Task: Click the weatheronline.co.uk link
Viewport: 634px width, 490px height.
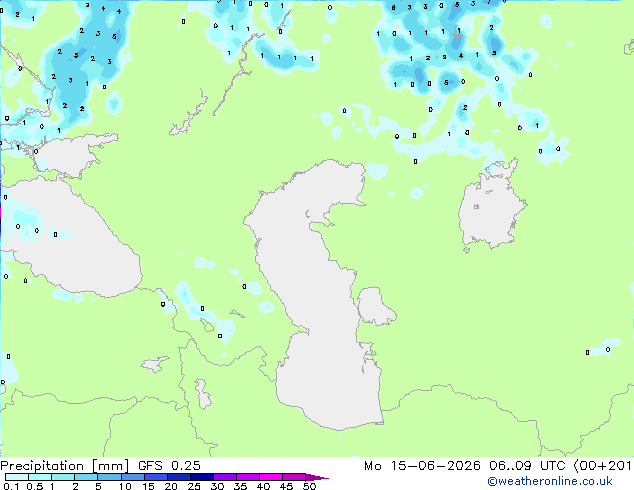Action: 550,481
